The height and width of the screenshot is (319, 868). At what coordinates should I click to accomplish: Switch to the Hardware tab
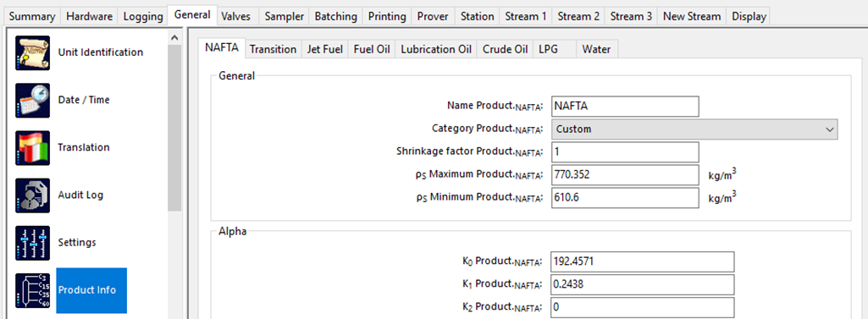pos(89,17)
